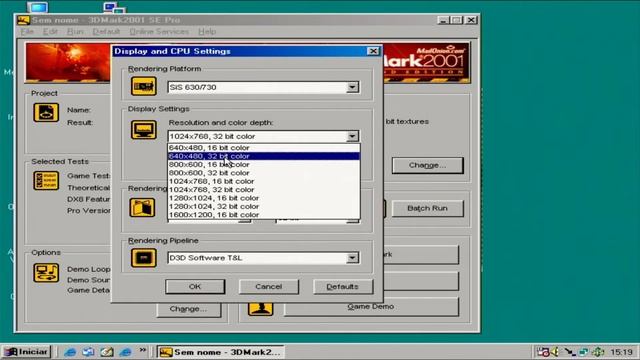
Task: Open the File menu
Action: tap(27, 31)
